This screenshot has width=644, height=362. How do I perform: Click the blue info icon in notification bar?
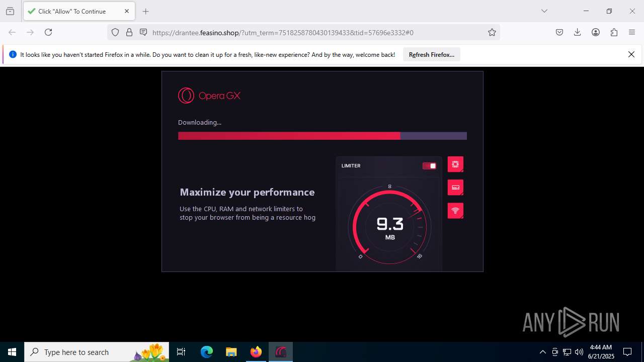[x=13, y=54]
